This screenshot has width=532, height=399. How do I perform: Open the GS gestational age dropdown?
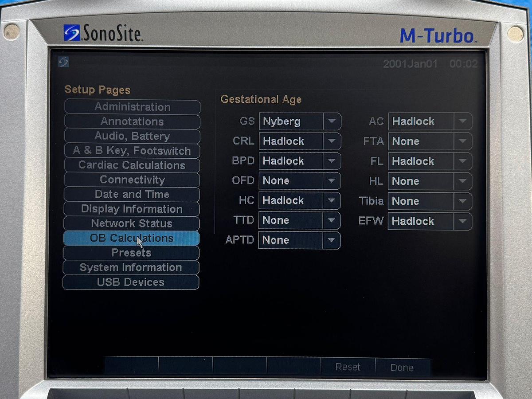(332, 121)
